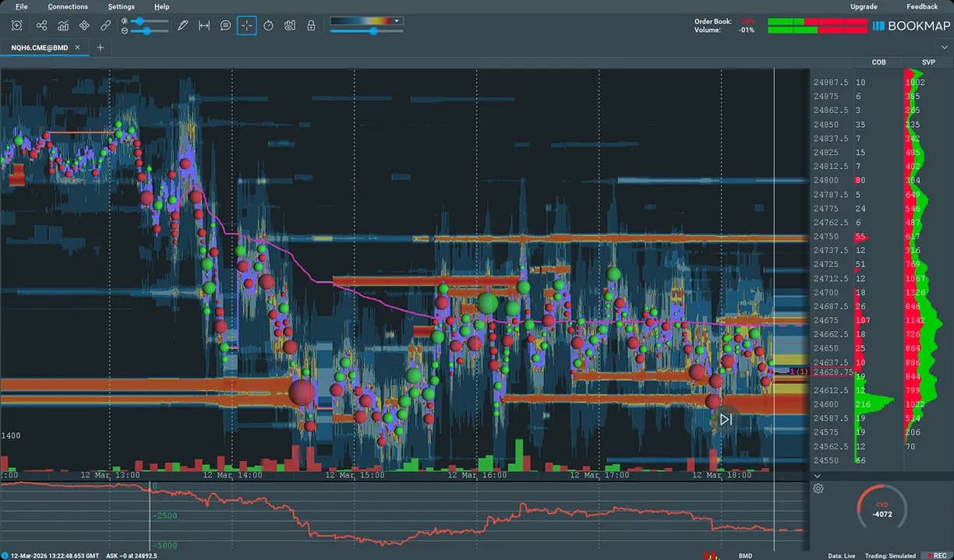954x560 pixels.
Task: Select the Pencil drawing tool
Action: [x=183, y=25]
